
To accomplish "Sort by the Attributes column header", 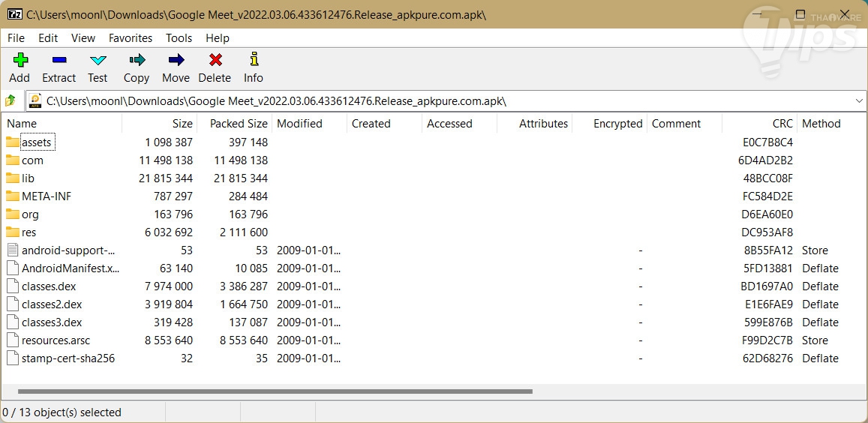I will 535,124.
